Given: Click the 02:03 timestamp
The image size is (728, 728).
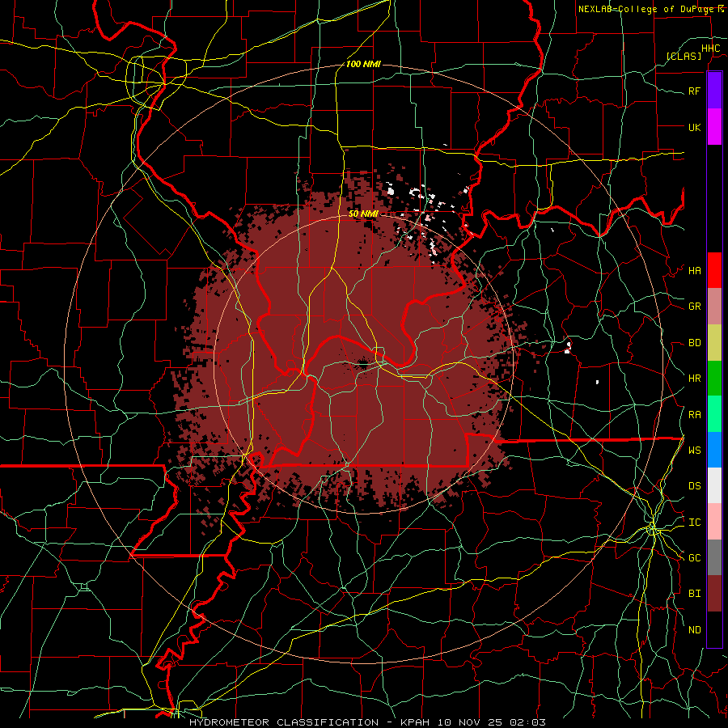Looking at the screenshot, I should coord(527,722).
